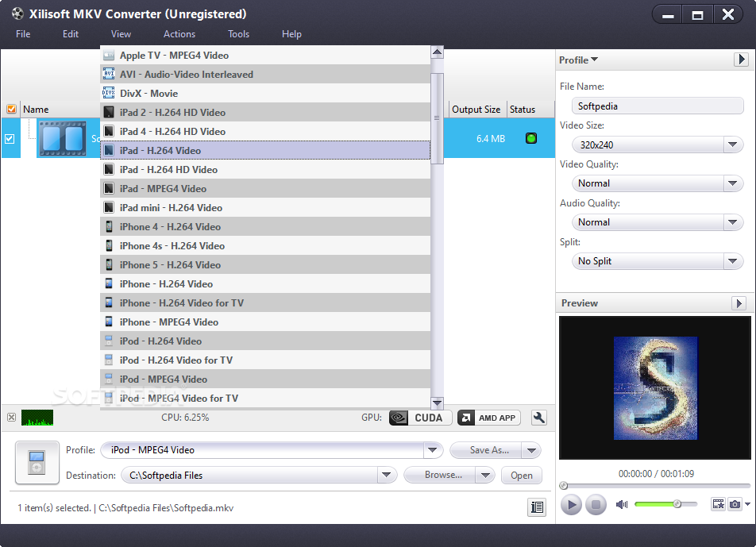Adjust the green volume slider
Screen dimensions: 756x547
tap(665, 504)
